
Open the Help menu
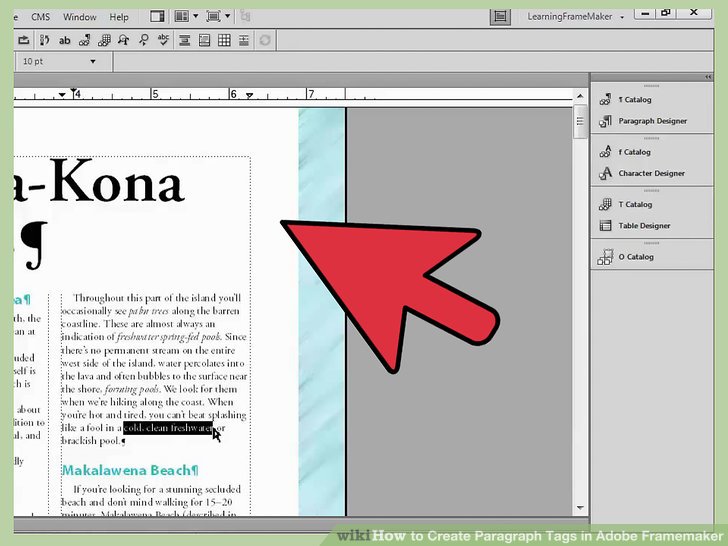coord(119,17)
